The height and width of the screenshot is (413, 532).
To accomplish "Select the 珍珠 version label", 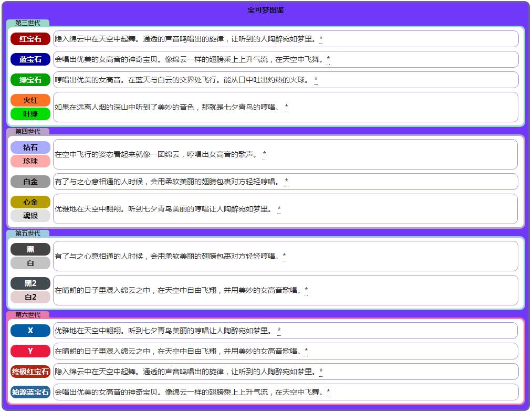I will [30, 161].
